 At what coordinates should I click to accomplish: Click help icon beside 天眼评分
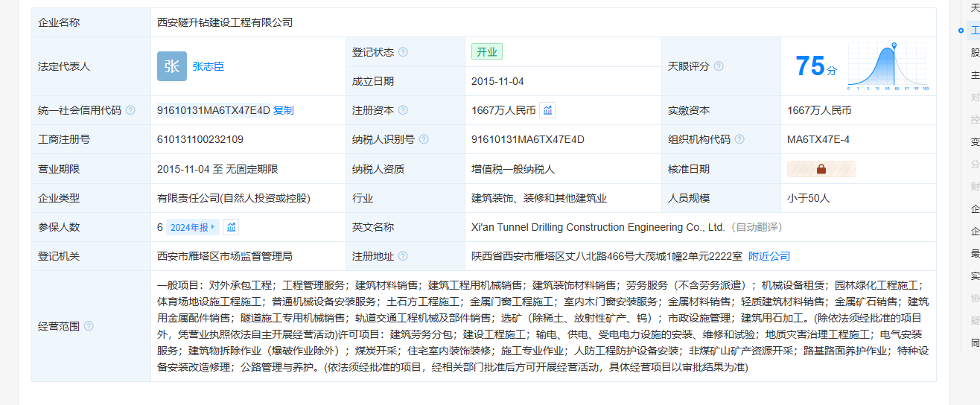pyautogui.click(x=719, y=66)
